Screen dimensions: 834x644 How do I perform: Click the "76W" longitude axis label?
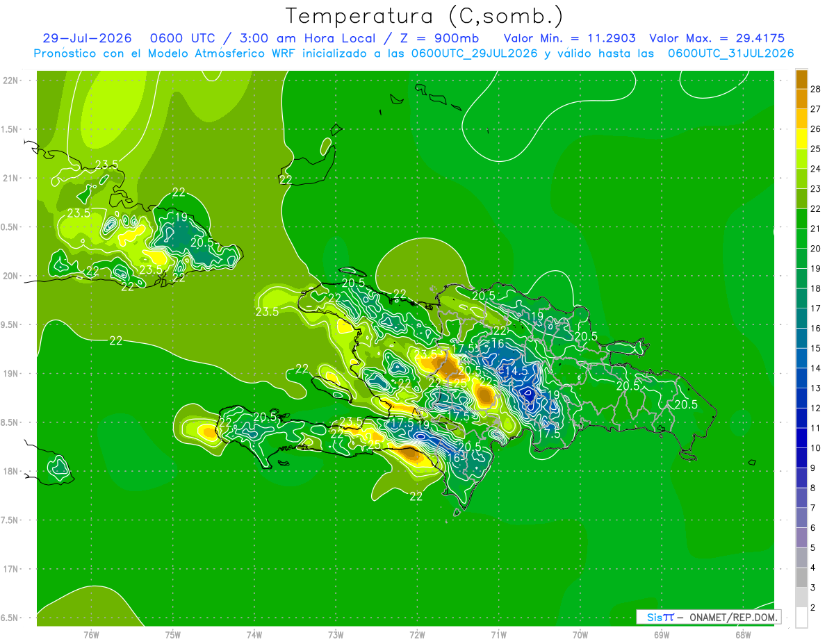point(91,634)
